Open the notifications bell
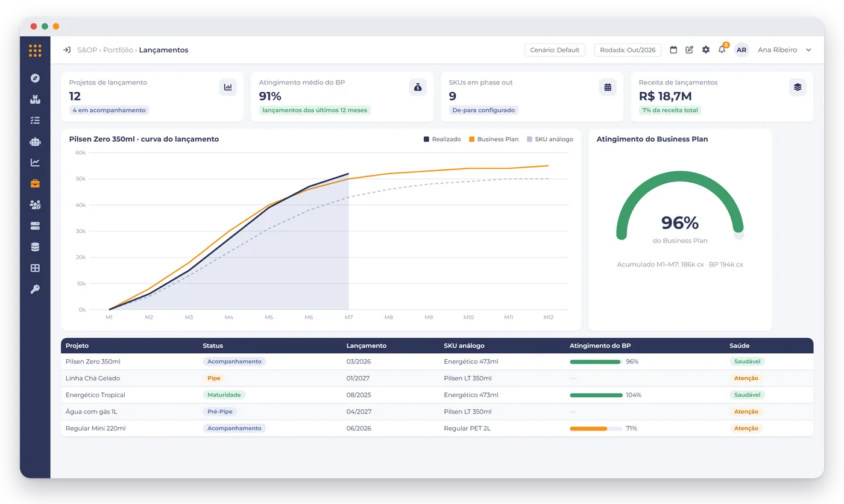The height and width of the screenshot is (504, 844). coord(722,49)
